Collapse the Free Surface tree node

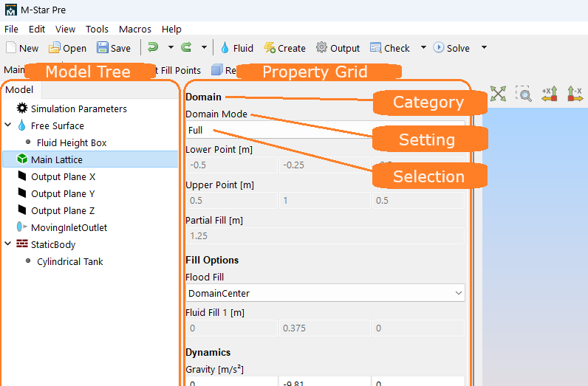[x=8, y=125]
